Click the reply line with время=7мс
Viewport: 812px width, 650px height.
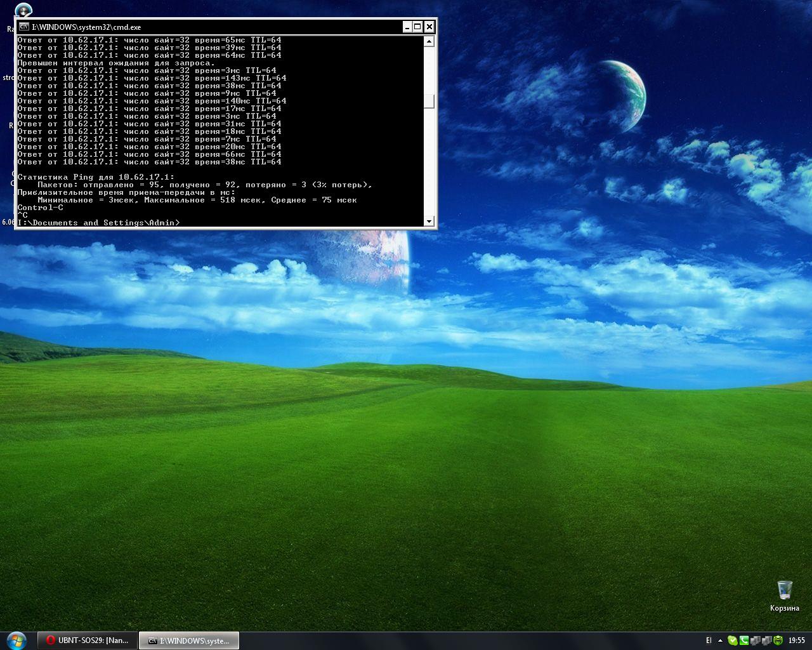(x=147, y=139)
